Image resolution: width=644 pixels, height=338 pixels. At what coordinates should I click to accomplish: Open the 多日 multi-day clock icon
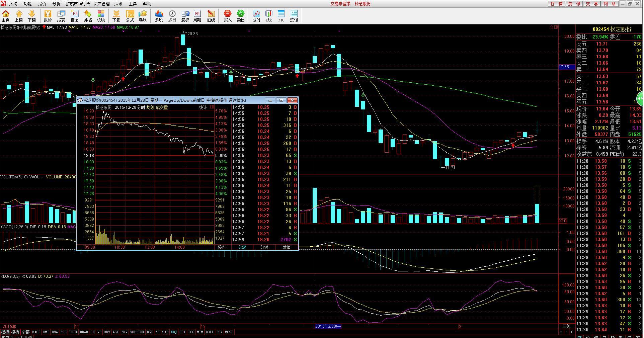(172, 16)
